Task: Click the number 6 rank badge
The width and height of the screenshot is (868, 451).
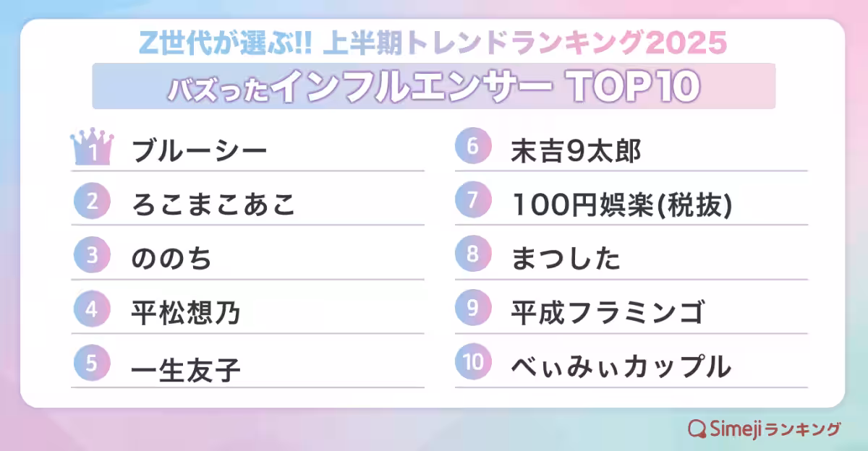Action: pos(473,148)
